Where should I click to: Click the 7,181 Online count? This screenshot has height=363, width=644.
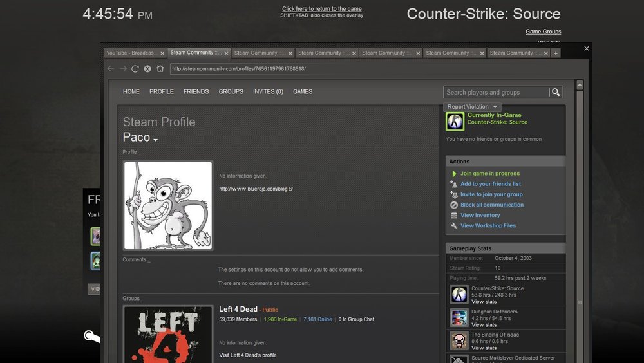(317, 319)
